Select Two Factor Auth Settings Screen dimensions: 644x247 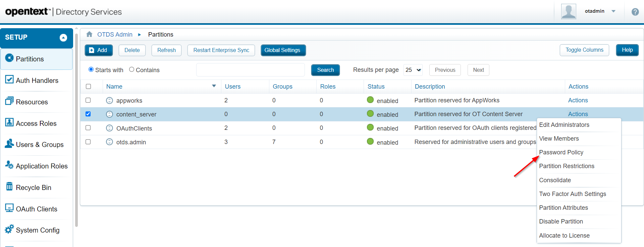pyautogui.click(x=573, y=194)
